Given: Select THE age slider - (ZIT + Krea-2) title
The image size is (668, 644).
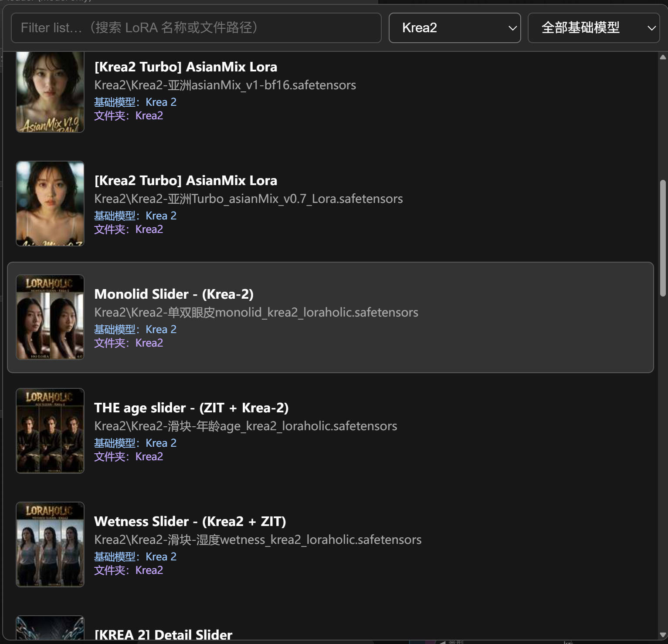Looking at the screenshot, I should [x=191, y=408].
